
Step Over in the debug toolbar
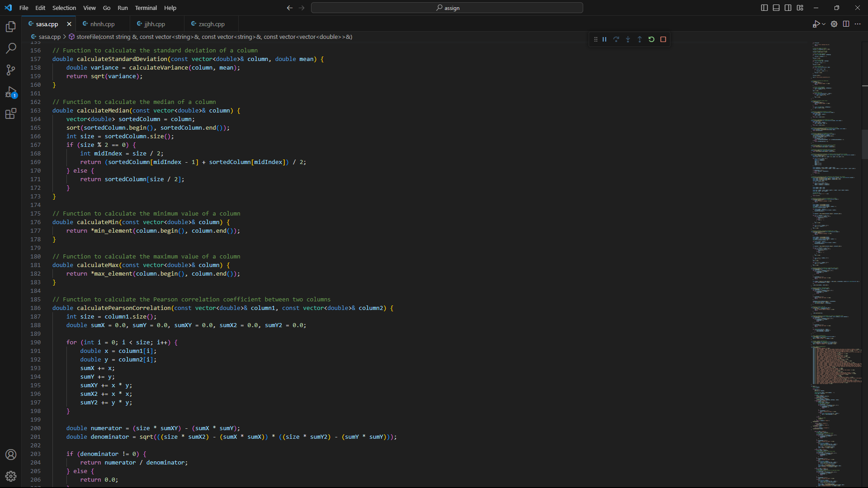click(x=616, y=39)
